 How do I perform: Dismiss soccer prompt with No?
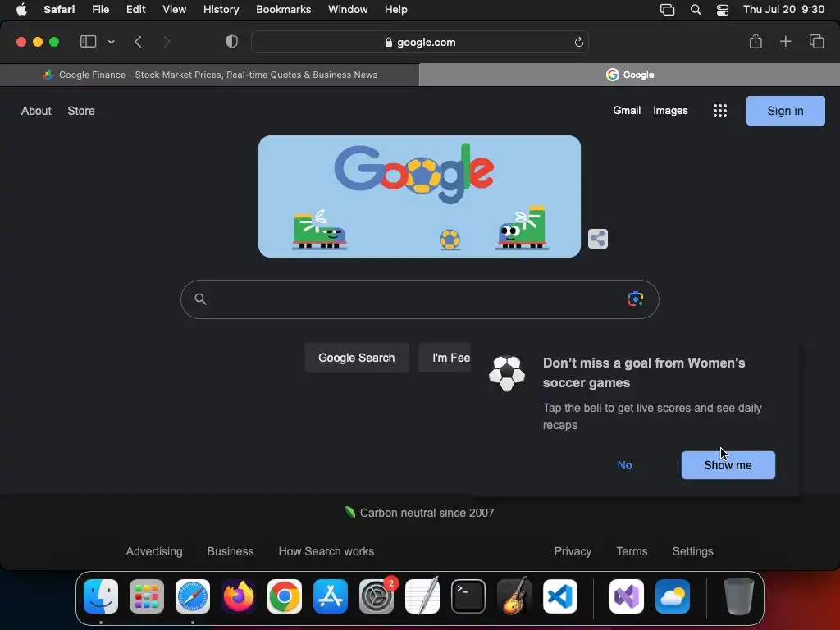tap(624, 465)
